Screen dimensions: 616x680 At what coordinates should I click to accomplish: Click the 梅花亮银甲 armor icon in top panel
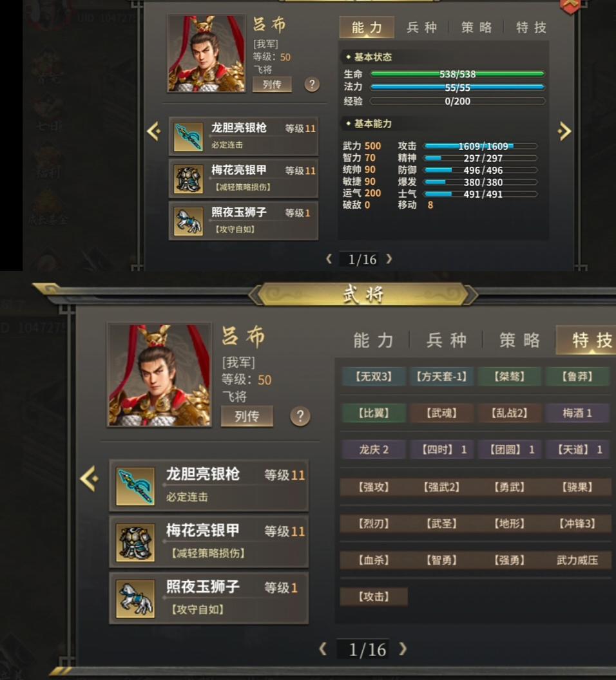pos(188,178)
